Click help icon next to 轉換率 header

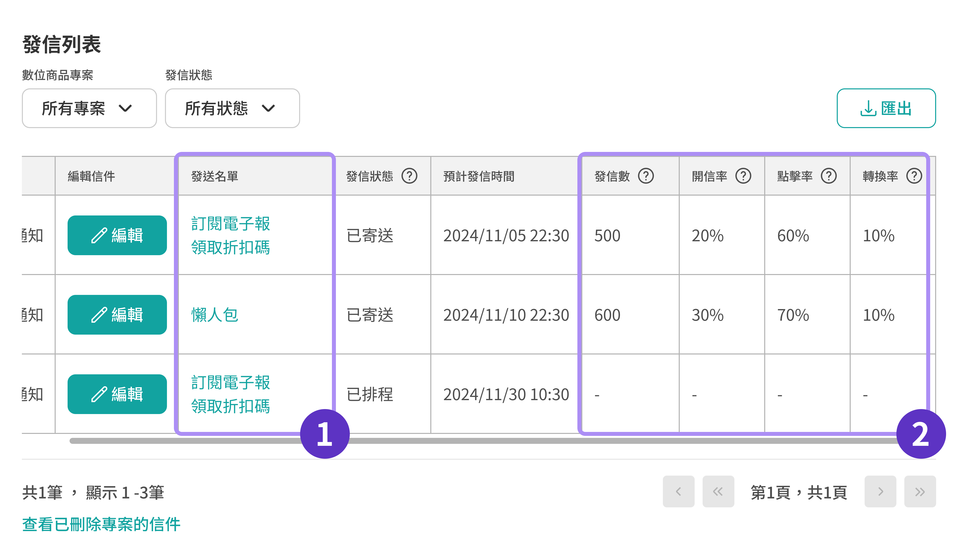coord(914,176)
